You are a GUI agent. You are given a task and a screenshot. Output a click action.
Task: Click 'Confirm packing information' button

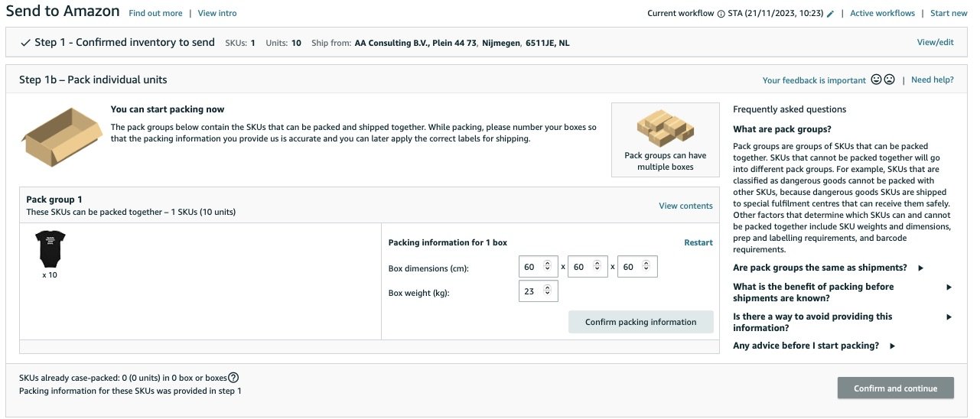tap(640, 322)
